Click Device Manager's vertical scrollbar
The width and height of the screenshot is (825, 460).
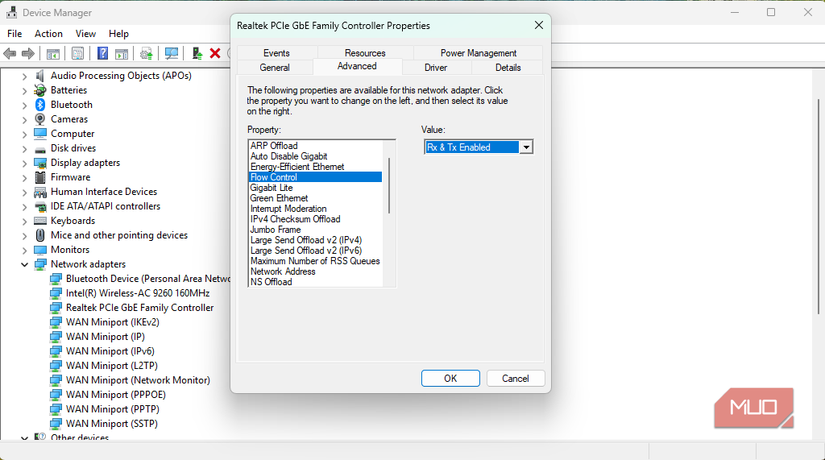819,207
